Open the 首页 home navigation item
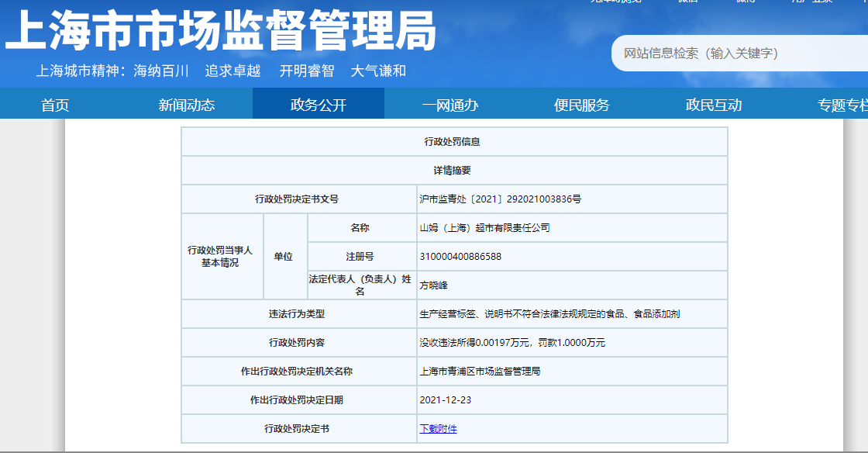Viewport: 868px width, 453px height. tap(55, 105)
